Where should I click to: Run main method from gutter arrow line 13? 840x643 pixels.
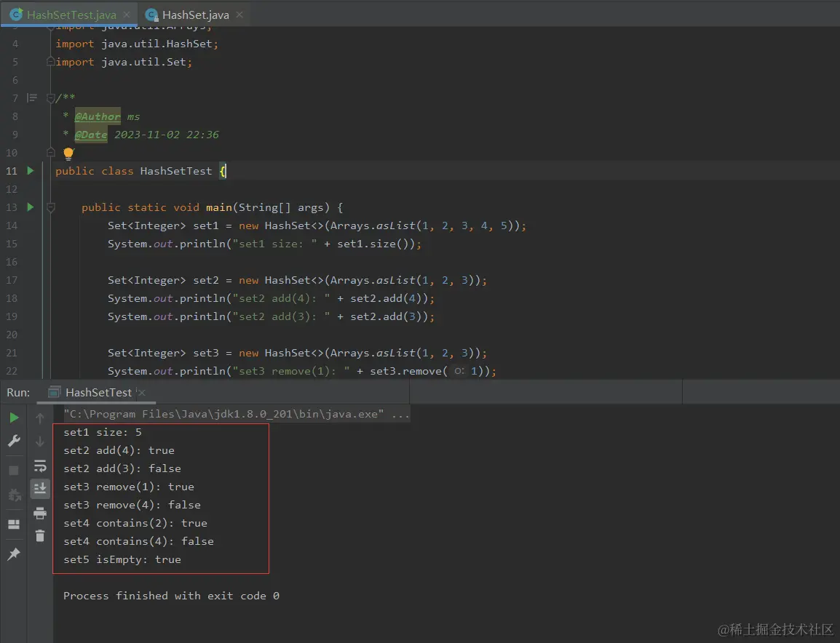(x=31, y=207)
